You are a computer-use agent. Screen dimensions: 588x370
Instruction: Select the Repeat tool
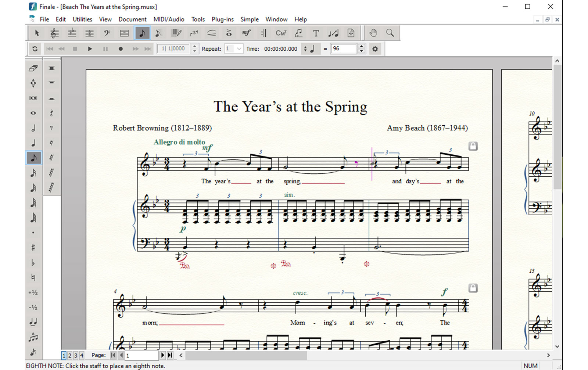point(263,33)
